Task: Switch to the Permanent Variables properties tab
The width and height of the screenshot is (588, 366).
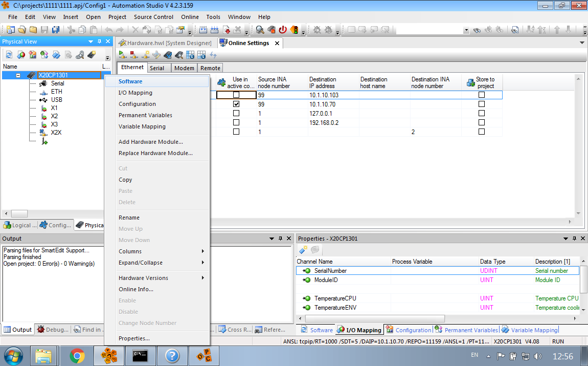Action: (466, 330)
